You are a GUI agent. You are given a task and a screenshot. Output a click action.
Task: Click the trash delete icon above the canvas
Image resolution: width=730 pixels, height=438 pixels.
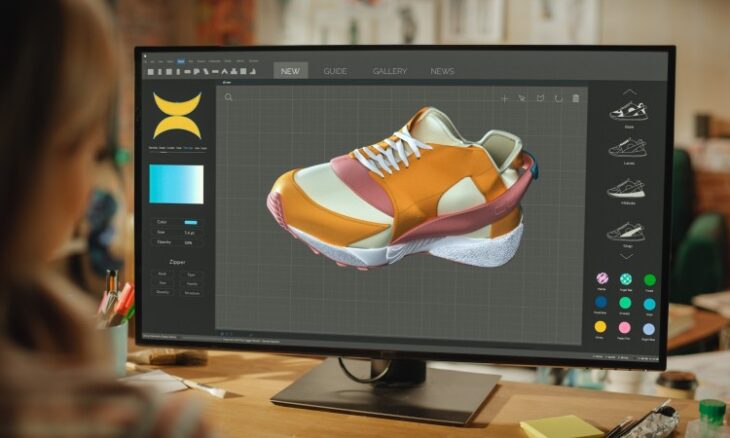pyautogui.click(x=576, y=98)
